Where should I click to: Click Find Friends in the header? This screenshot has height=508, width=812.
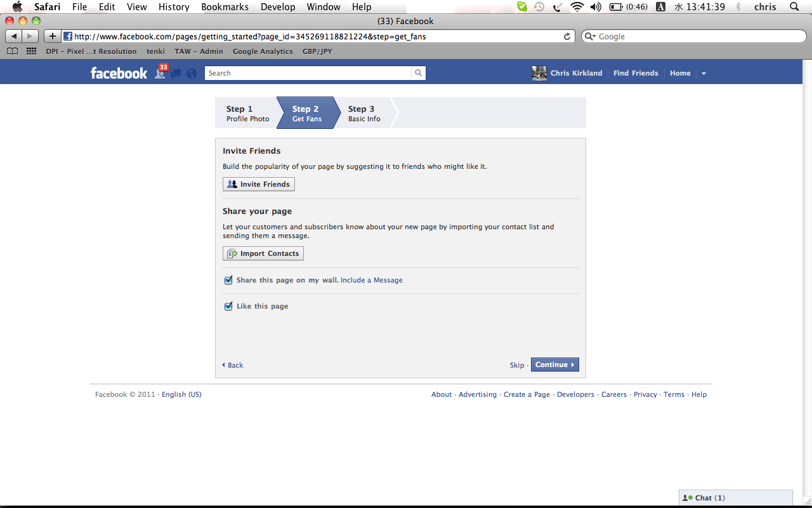(636, 73)
